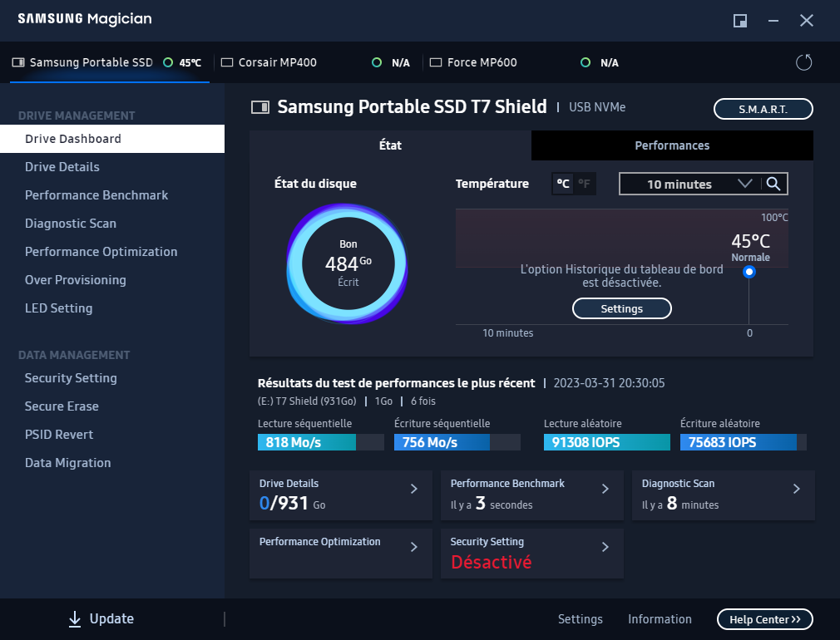
Task: Click the temperature graph current point marker
Action: click(x=749, y=272)
